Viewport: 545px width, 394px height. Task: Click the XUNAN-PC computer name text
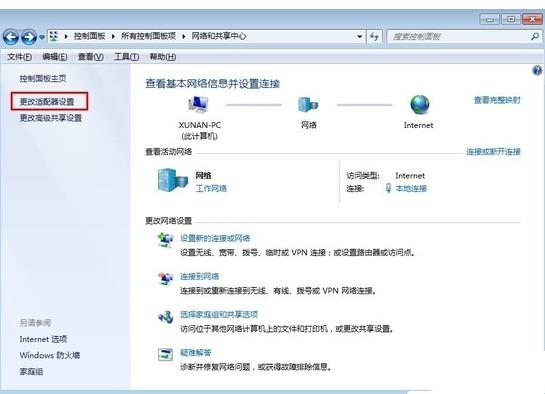tap(200, 125)
